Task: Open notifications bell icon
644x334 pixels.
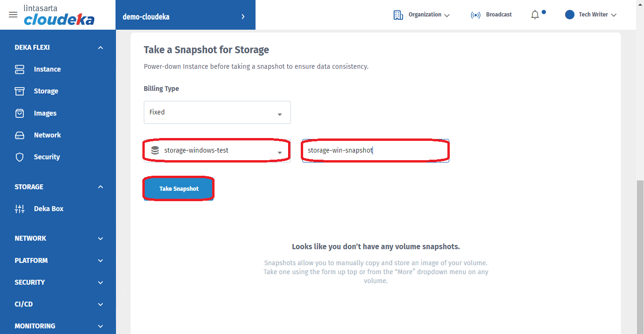Action: 535,15
